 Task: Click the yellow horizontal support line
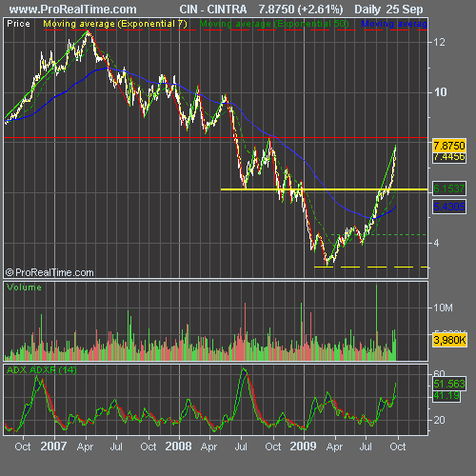[x=324, y=189]
